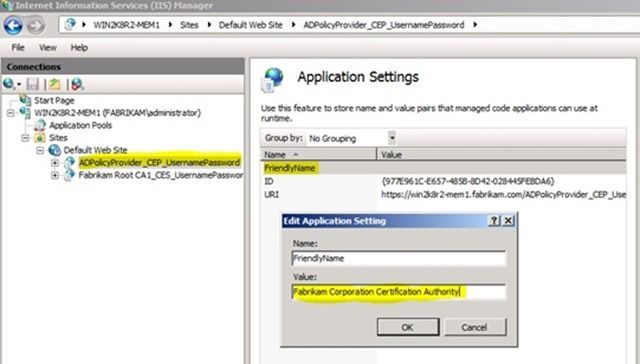Viewport: 640px width, 364px height.
Task: Go back with the blue Back arrow
Action: point(13,25)
